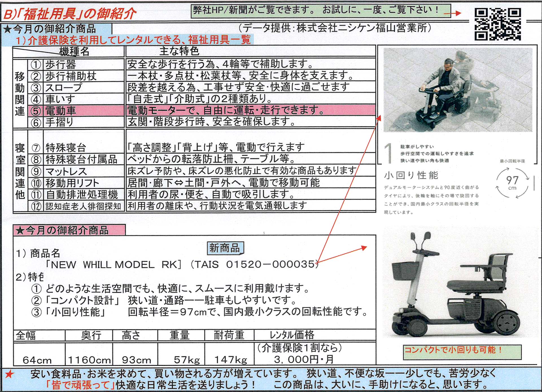Click the photo of man riding scooter
The height and width of the screenshot is (392, 542).
(x=457, y=90)
